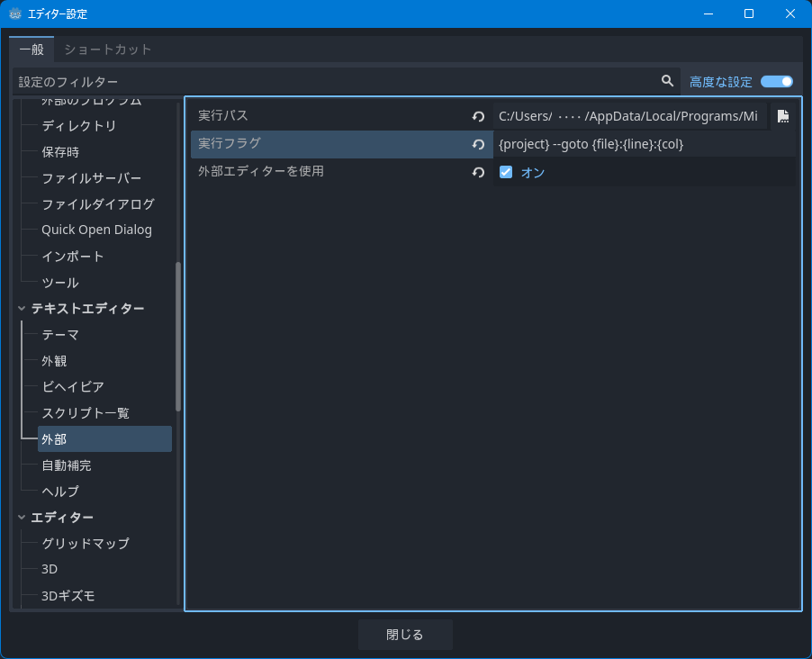The image size is (812, 659).
Task: Select Quick Open Dialog in the tree
Action: point(96,230)
